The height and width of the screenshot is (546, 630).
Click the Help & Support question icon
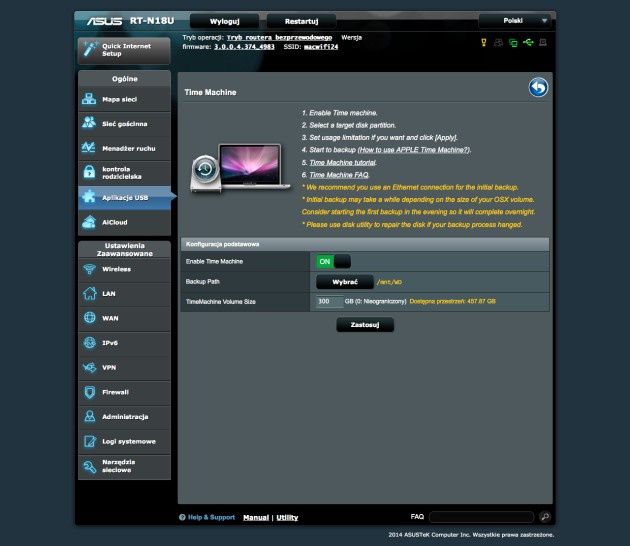(x=182, y=517)
